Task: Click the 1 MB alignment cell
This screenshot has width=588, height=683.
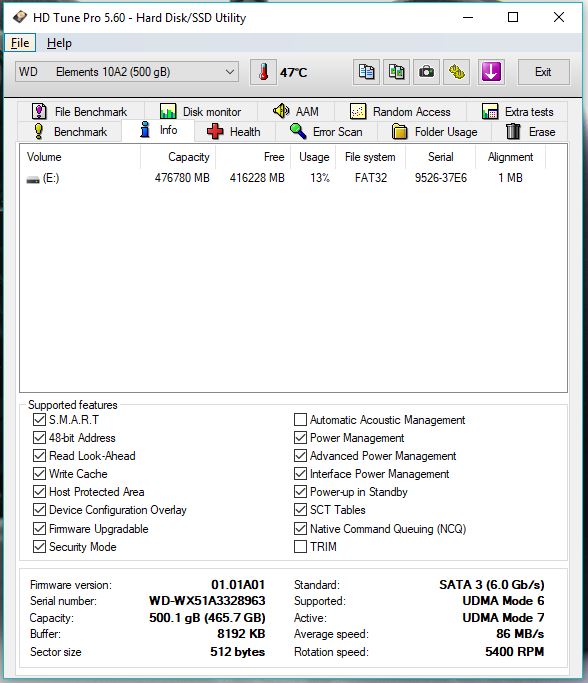Action: [x=510, y=178]
